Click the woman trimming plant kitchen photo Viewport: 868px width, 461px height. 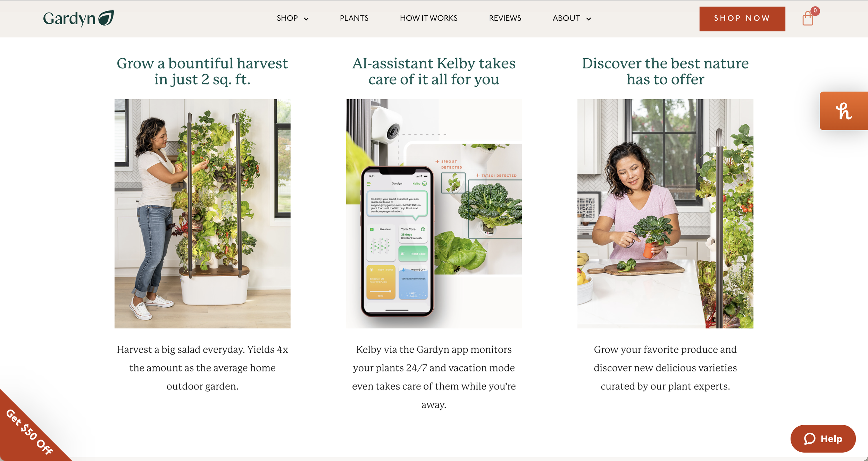pos(665,213)
